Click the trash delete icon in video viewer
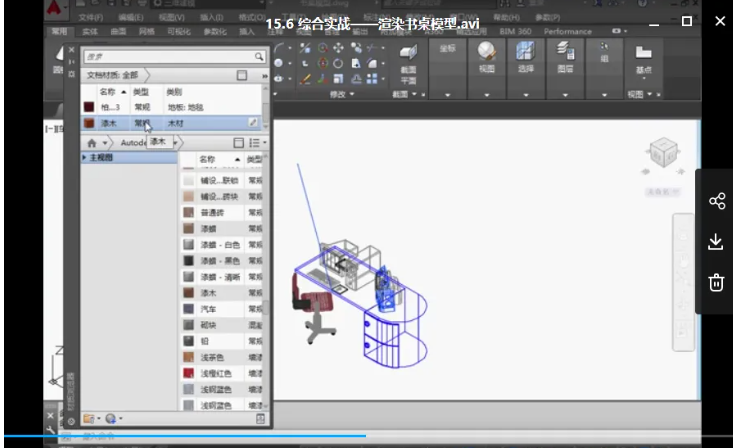Viewport: 733px width, 448px height. 716,282
